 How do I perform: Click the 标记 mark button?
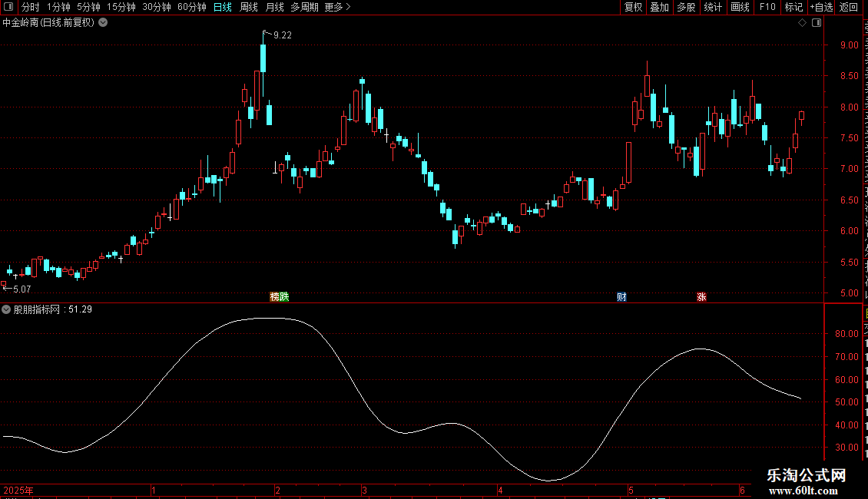coord(793,7)
